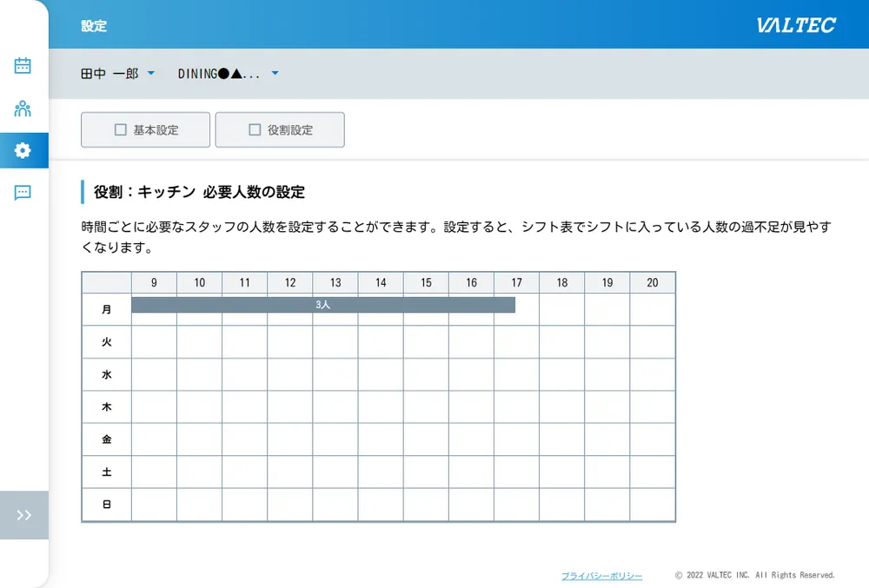This screenshot has height=588, width=869.
Task: Toggle the 役割設定 checkbox icon
Action: (255, 130)
